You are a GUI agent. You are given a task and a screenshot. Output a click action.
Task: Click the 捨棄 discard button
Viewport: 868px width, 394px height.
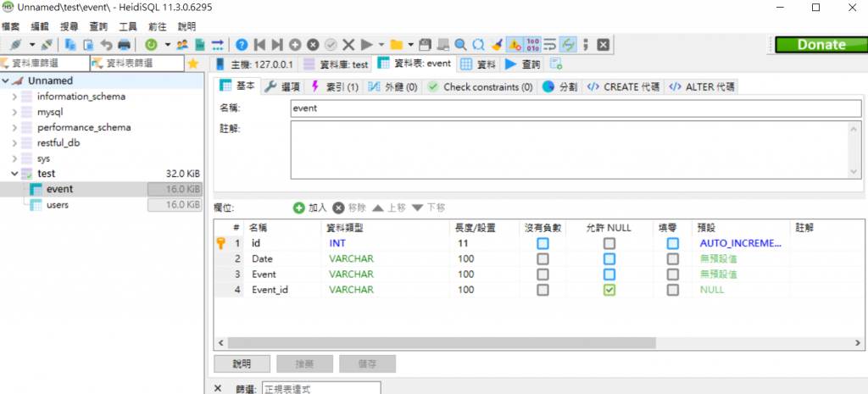pyautogui.click(x=304, y=363)
